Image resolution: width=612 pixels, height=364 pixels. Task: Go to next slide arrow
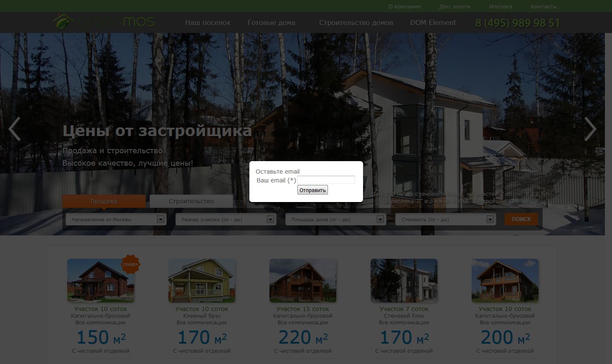click(590, 129)
